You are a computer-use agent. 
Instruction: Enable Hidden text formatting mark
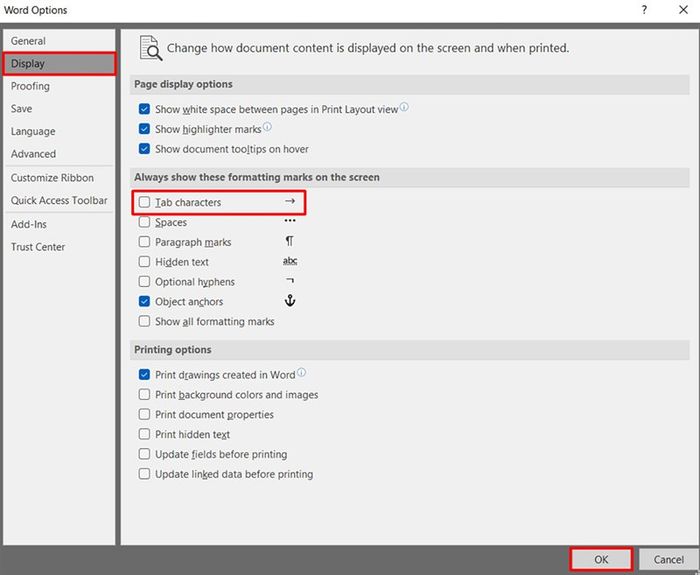coord(144,262)
